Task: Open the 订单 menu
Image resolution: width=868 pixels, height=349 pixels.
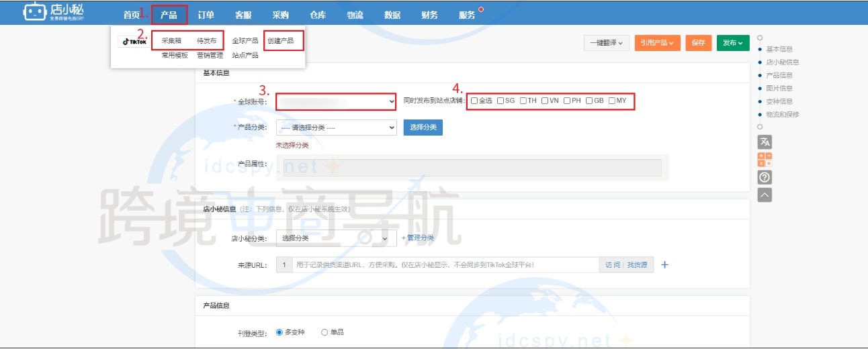Action: click(x=206, y=15)
